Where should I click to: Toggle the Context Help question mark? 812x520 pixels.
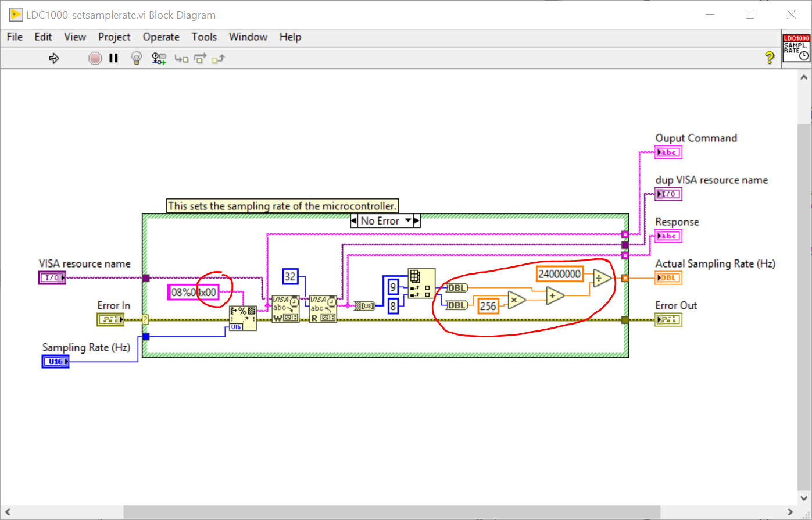tap(770, 58)
